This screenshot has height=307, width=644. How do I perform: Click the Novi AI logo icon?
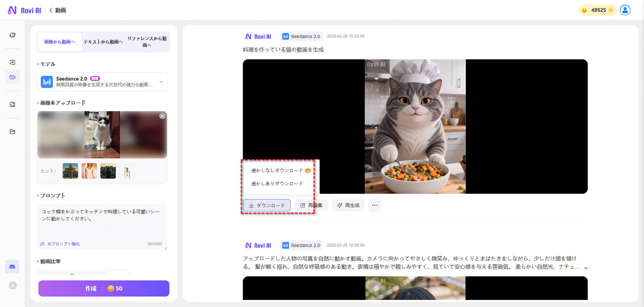click(12, 10)
